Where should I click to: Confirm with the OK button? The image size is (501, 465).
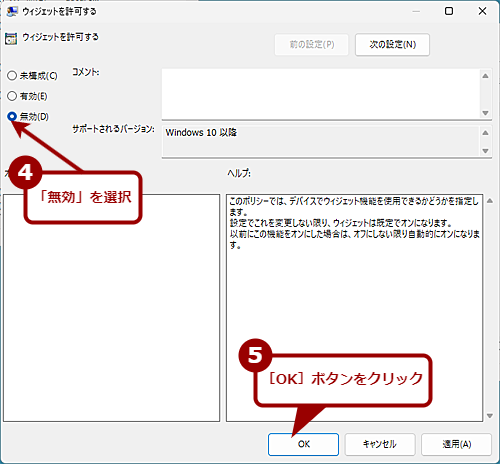coord(303,444)
